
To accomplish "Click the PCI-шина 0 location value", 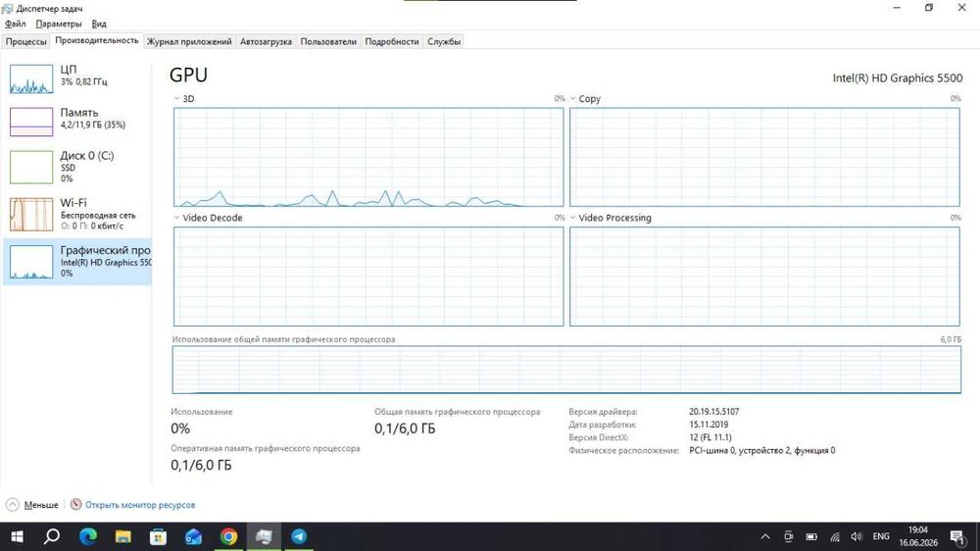I will click(x=761, y=450).
